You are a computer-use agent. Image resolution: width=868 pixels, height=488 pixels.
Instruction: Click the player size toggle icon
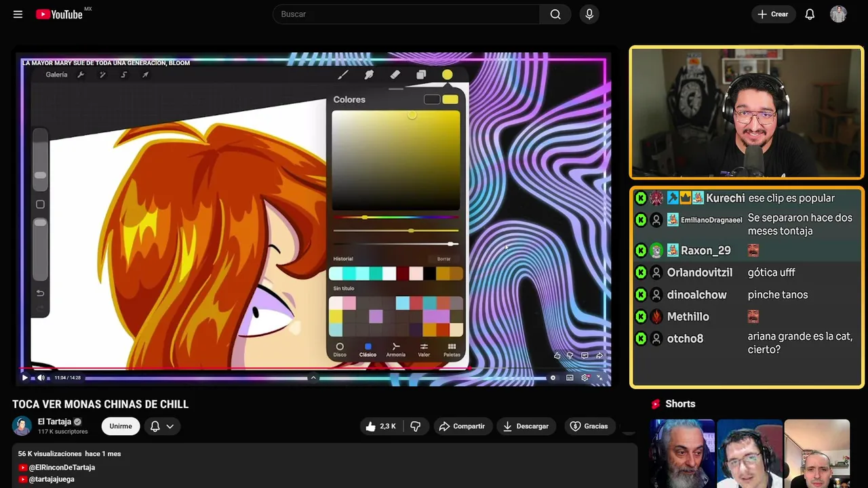(600, 378)
